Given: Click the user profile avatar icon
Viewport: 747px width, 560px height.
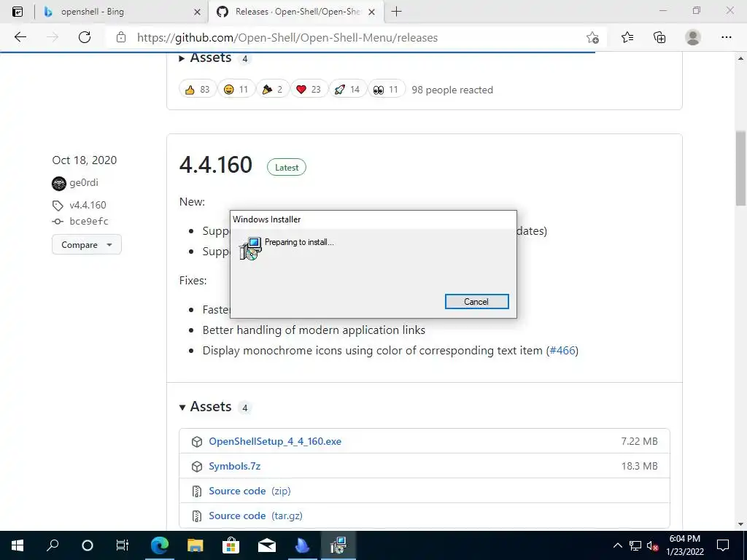Looking at the screenshot, I should 693,37.
